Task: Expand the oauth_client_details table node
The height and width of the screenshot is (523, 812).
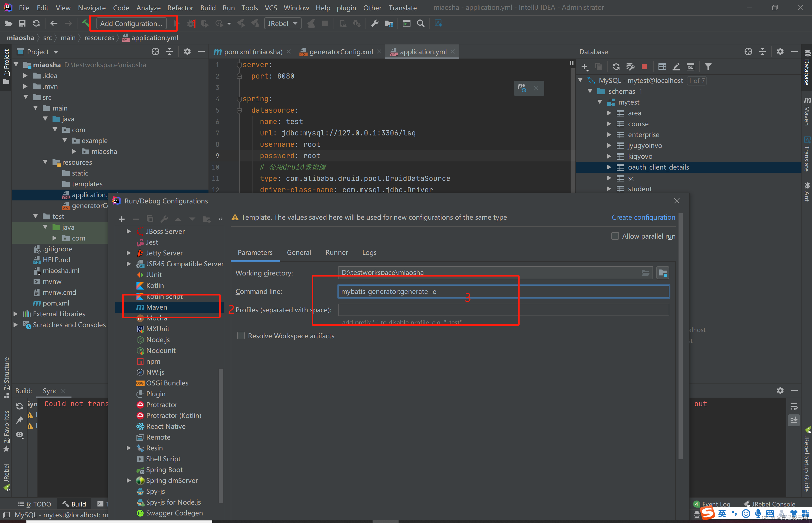Action: [x=609, y=167]
